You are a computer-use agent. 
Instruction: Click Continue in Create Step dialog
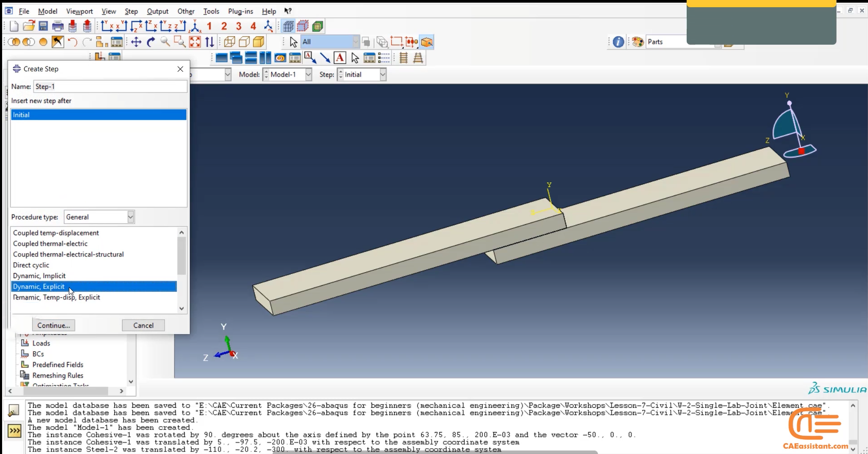[x=54, y=325]
